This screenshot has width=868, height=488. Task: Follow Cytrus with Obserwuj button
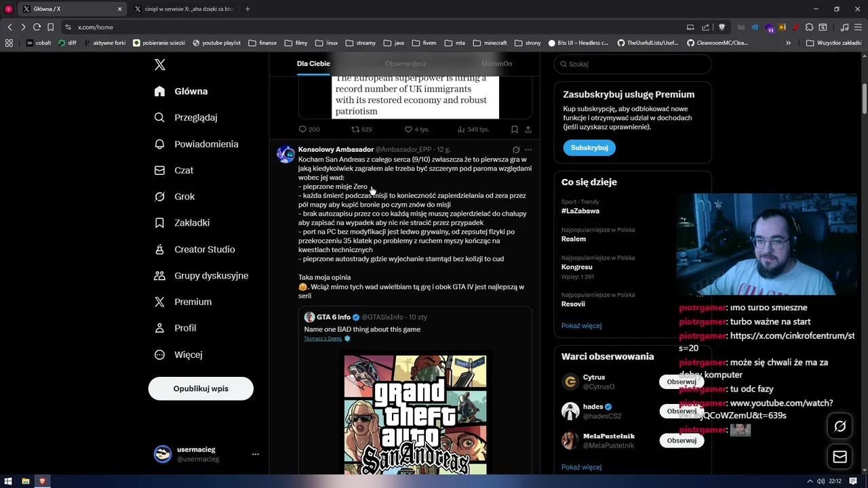pyautogui.click(x=682, y=382)
